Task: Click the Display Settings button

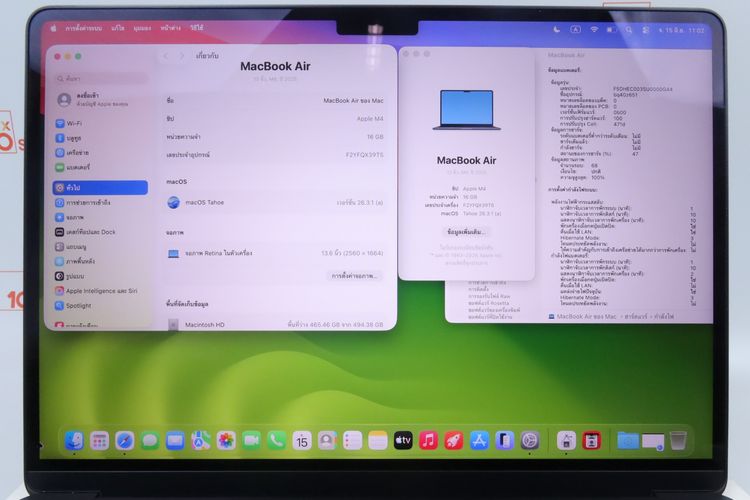Action: (x=355, y=276)
